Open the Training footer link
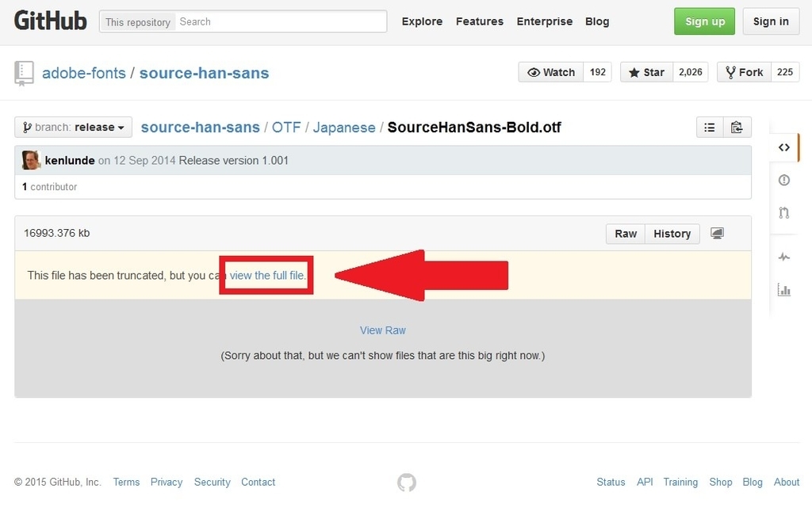812x519 pixels. point(680,482)
